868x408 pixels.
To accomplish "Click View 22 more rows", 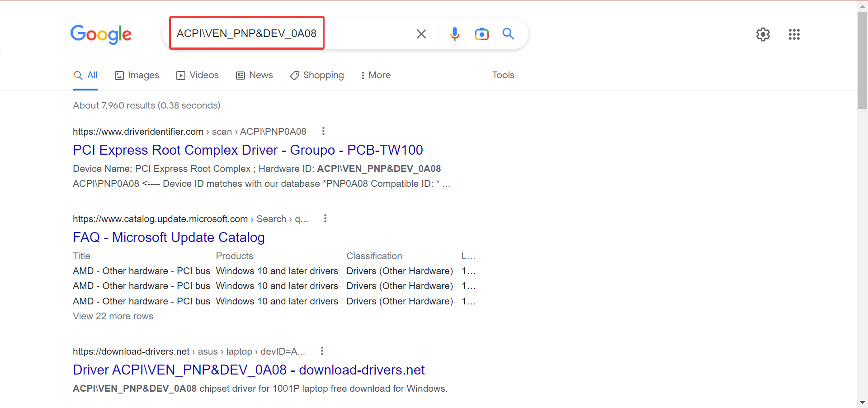I will 113,316.
